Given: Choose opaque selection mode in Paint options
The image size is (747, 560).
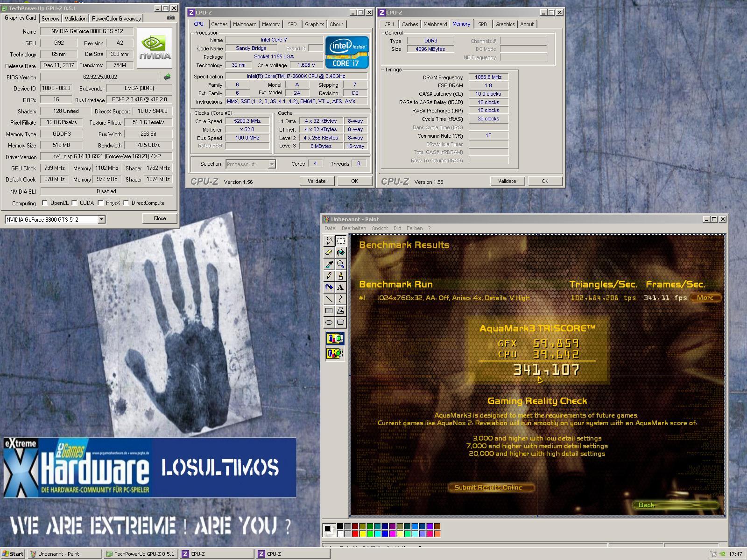Looking at the screenshot, I should [335, 338].
